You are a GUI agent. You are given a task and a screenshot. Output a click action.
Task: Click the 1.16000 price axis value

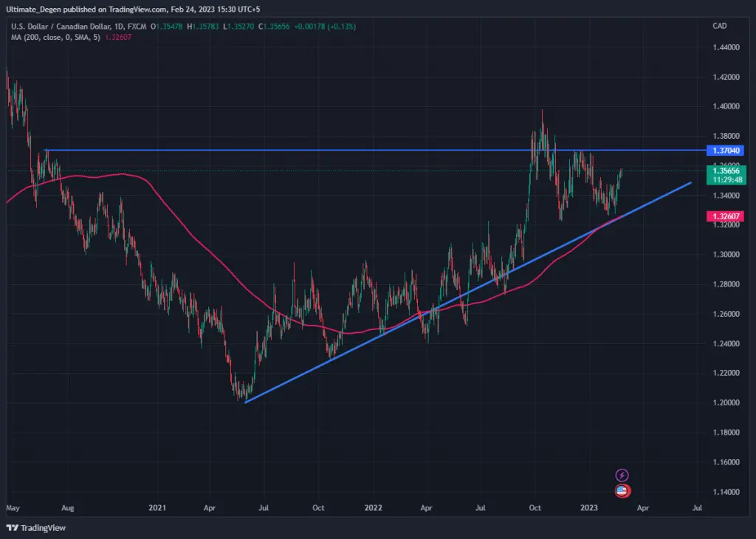click(x=726, y=462)
